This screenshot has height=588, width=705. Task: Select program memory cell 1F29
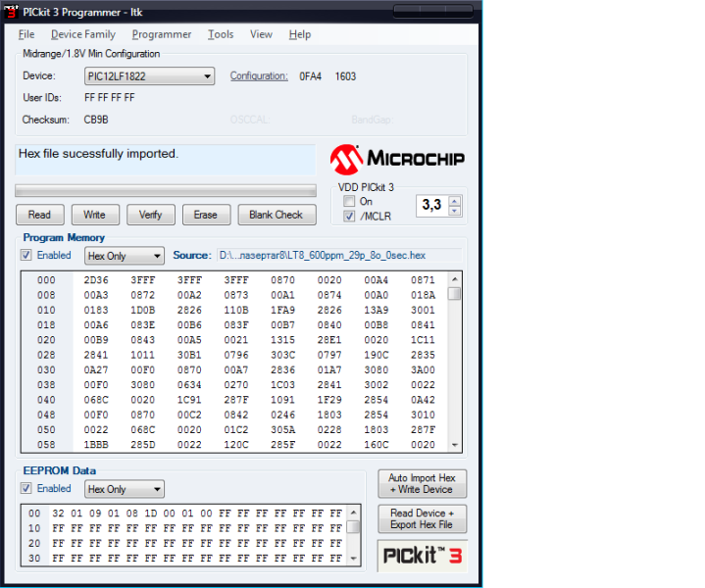point(329,400)
